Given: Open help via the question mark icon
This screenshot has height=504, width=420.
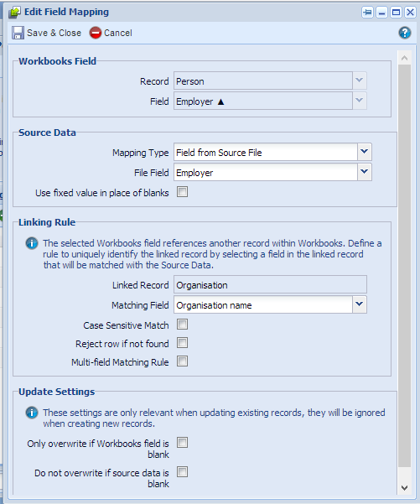Looking at the screenshot, I should [x=405, y=33].
